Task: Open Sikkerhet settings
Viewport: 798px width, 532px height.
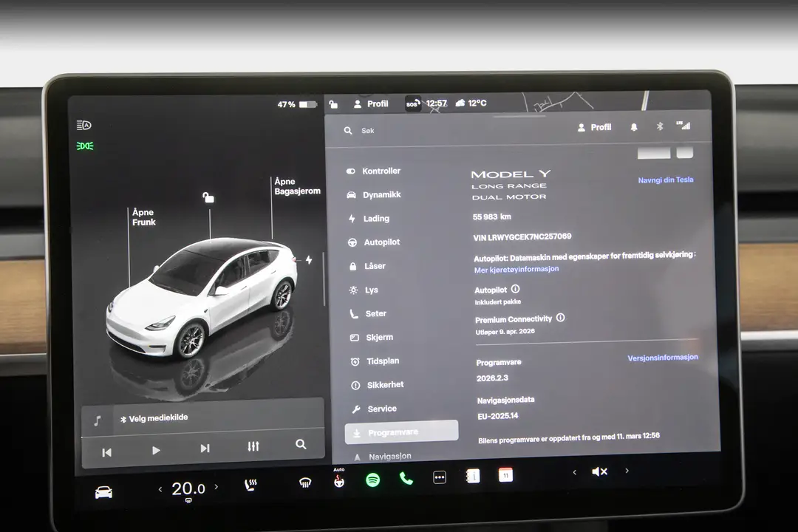Action: [x=378, y=385]
